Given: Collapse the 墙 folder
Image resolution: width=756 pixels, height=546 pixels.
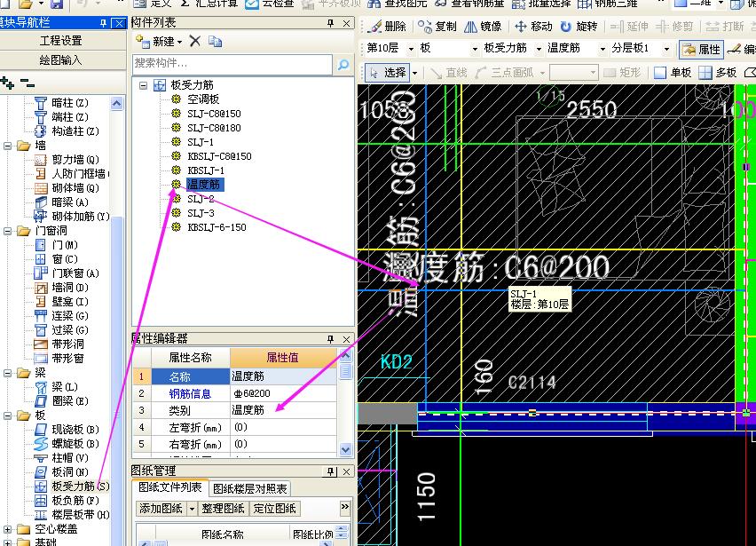Looking at the screenshot, I should point(8,146).
